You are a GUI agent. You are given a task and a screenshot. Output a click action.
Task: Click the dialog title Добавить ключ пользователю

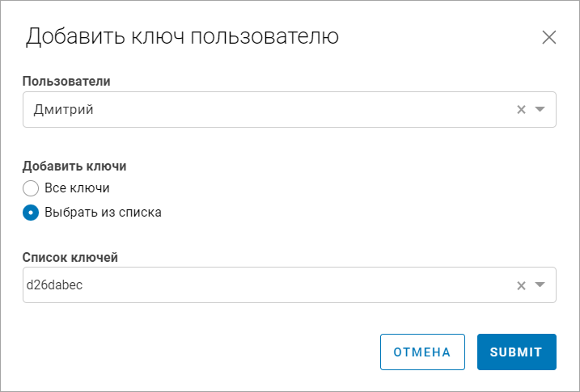(x=182, y=36)
